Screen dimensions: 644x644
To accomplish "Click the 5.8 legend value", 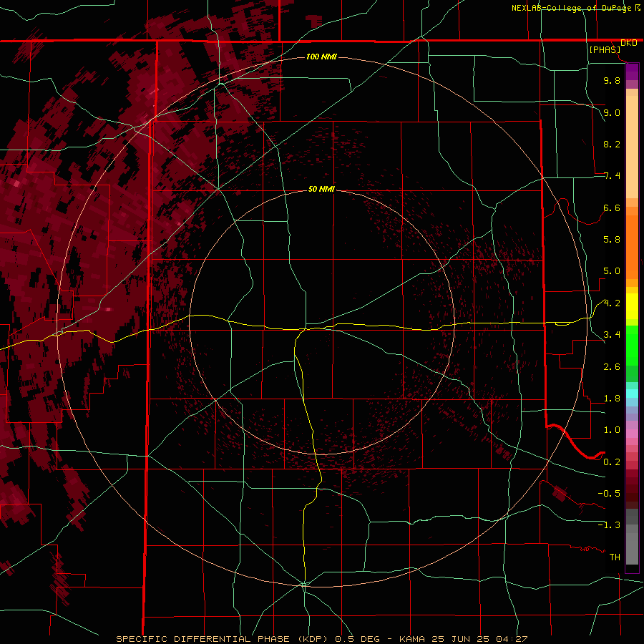I will point(612,240).
